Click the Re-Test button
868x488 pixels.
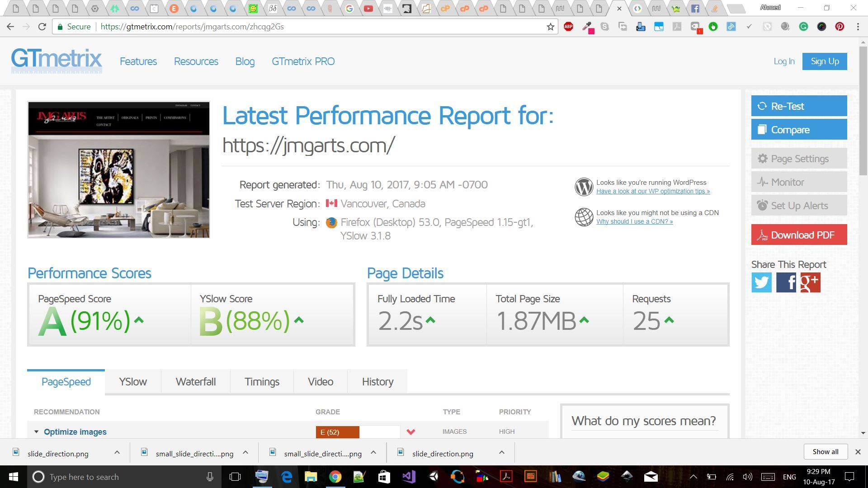coord(799,106)
